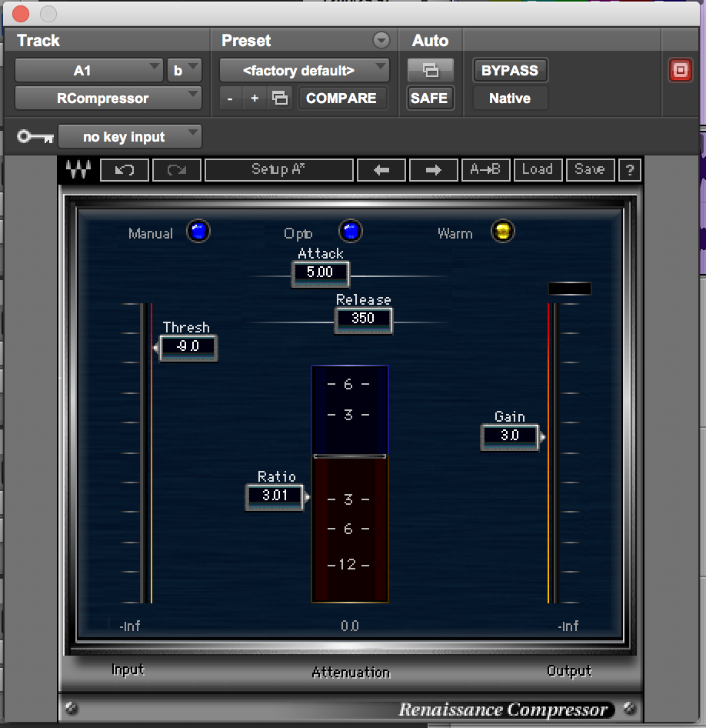Click the output peak -Inf readout
This screenshot has width=706, height=728.
[x=568, y=626]
